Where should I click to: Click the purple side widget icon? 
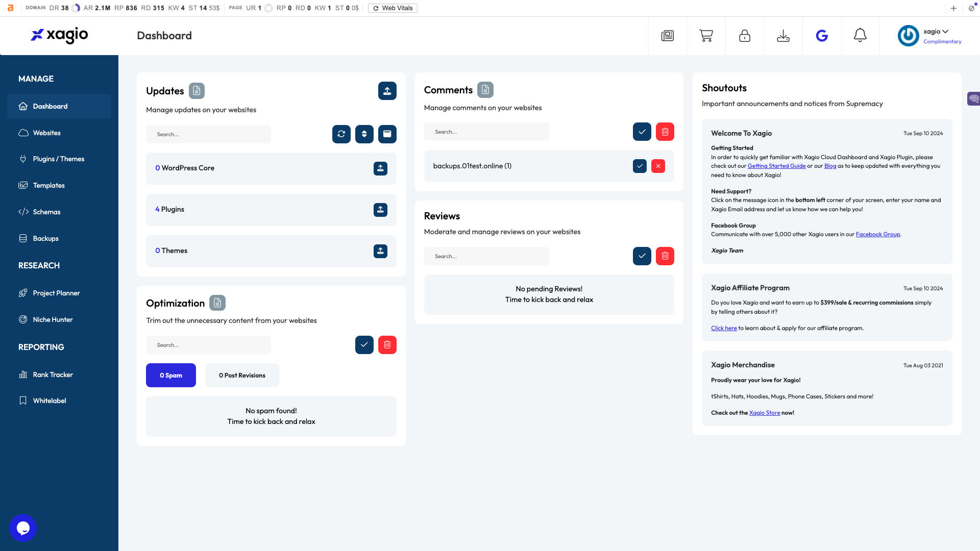[973, 98]
